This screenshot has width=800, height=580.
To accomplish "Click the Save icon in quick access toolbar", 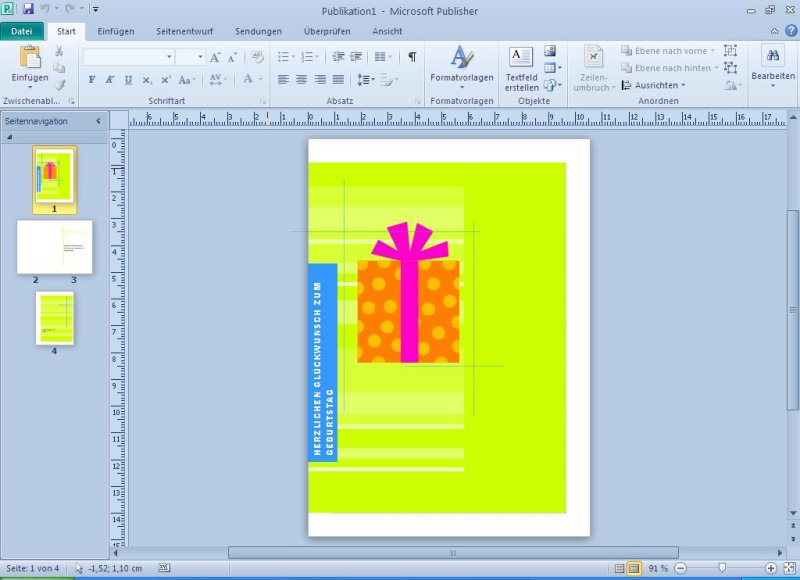I will (28, 9).
